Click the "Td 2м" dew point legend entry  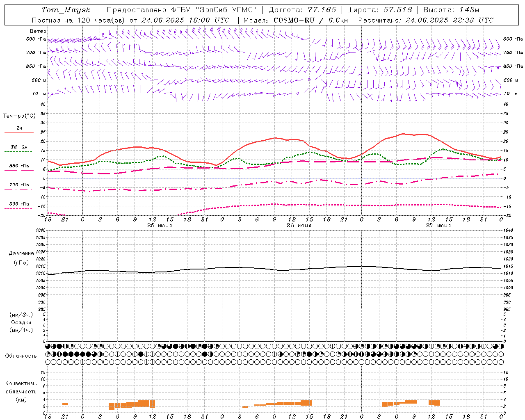point(19,149)
